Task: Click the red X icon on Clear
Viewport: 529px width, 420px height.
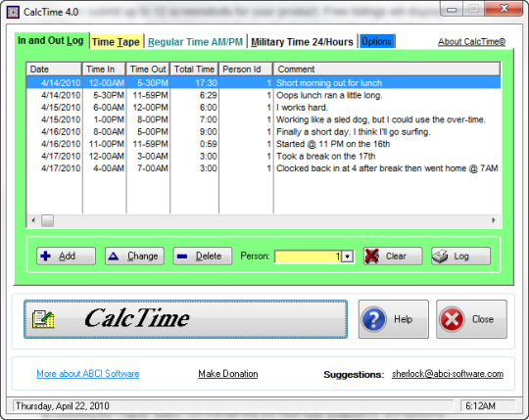Action: pos(372,257)
